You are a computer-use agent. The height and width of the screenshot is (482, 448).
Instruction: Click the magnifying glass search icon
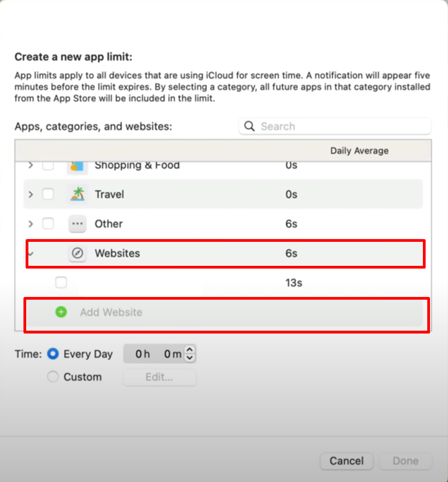(249, 127)
